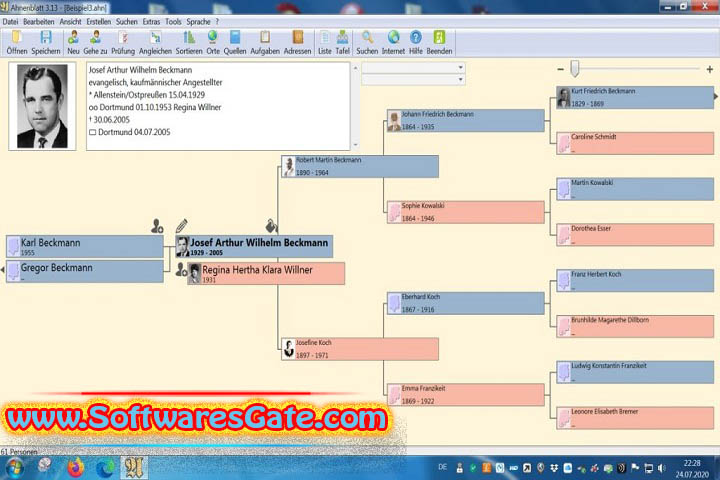Select Gregor Beckmann in the tree

85,271
